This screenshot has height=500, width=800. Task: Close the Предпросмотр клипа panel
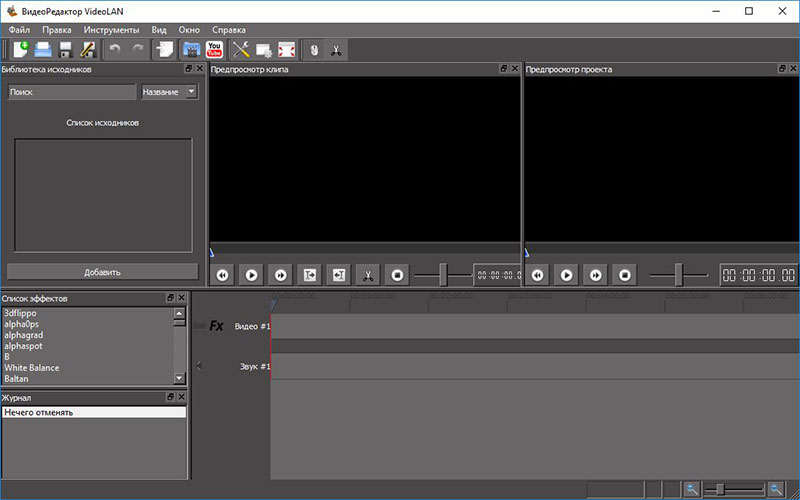[x=515, y=68]
